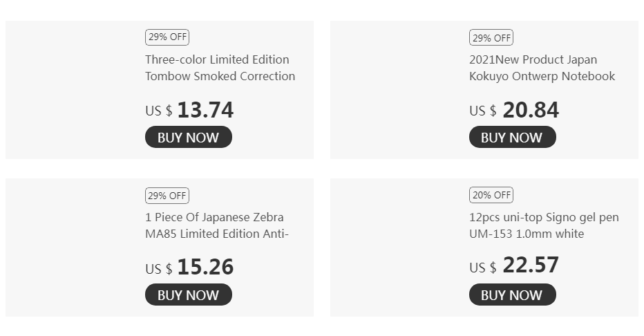Open the Three-color Limited Edition Tombow title
Image resolution: width=644 pixels, height=336 pixels.
220,68
